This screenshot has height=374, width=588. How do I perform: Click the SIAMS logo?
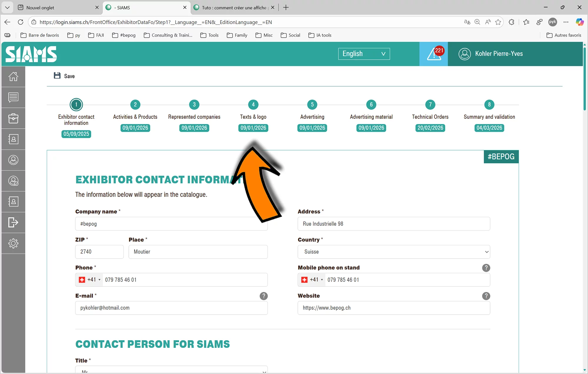(x=31, y=54)
